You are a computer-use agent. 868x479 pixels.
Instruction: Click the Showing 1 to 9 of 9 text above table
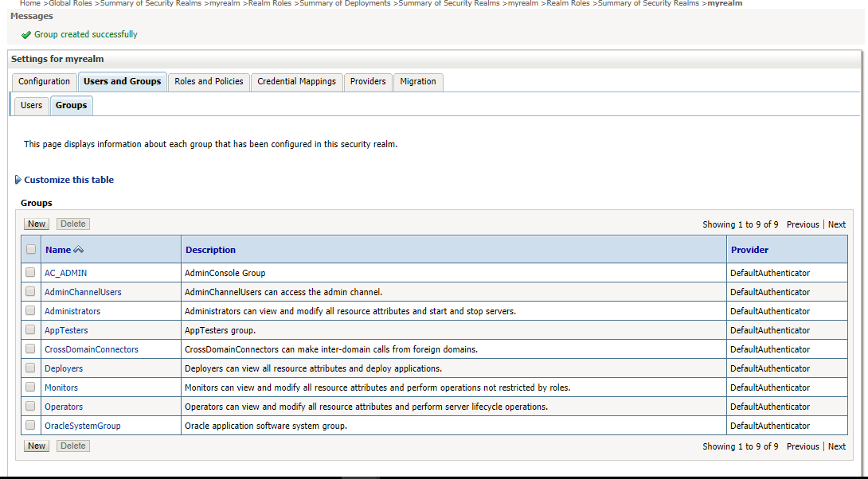point(740,224)
